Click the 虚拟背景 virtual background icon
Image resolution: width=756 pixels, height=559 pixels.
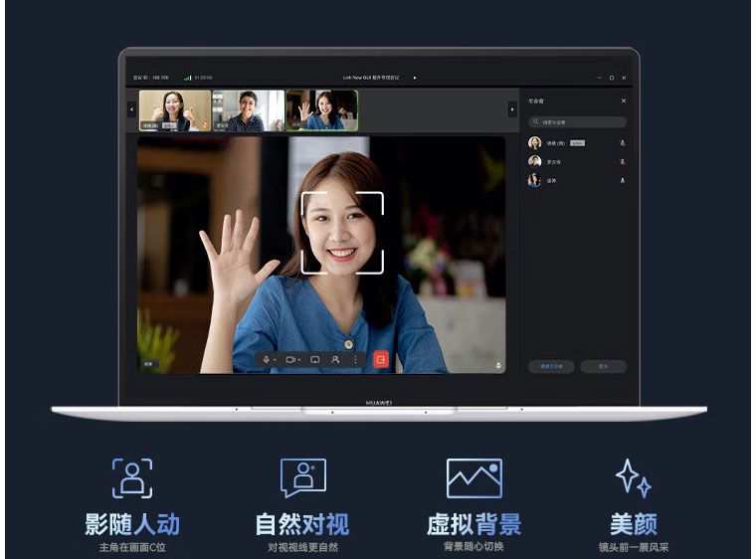(474, 478)
